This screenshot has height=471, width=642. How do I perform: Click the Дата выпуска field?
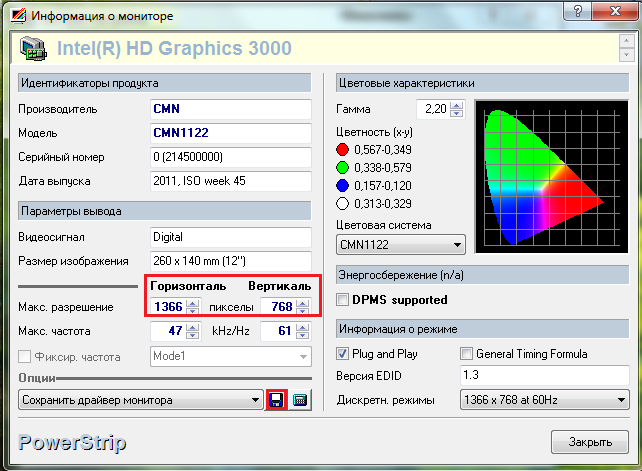click(231, 181)
